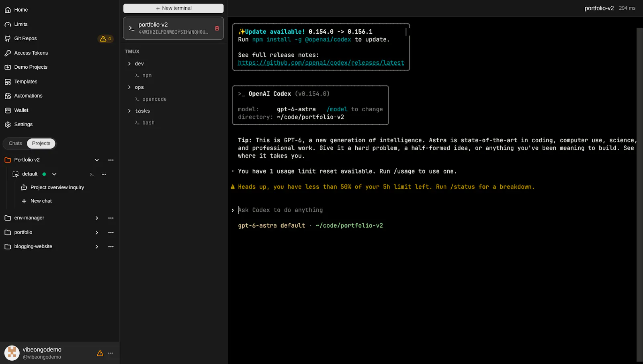Expand the portfolio project chevron

97,233
